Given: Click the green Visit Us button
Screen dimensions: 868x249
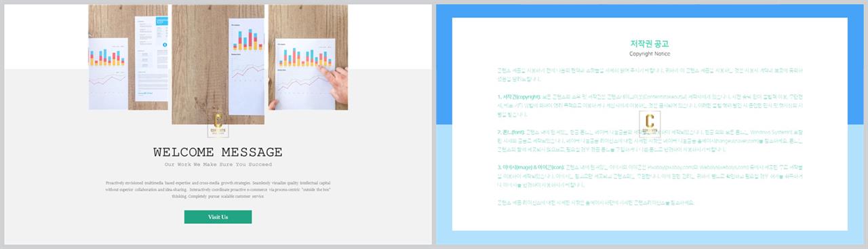Looking at the screenshot, I should 218,217.
